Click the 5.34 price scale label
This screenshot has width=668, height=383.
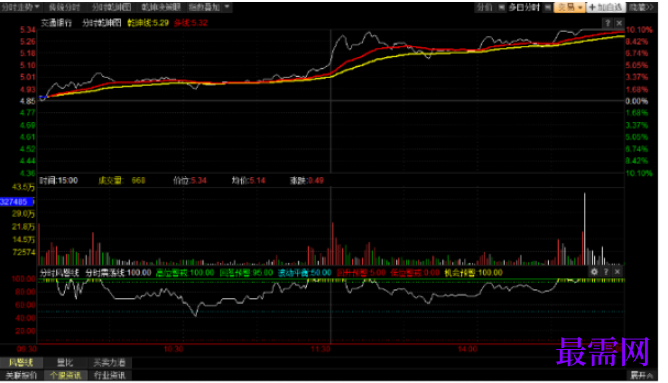coord(28,30)
